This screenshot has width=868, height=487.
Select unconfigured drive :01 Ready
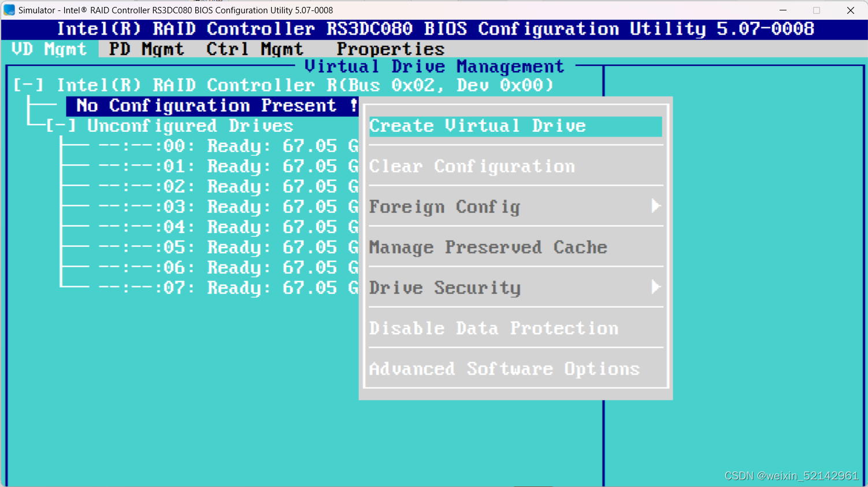228,167
